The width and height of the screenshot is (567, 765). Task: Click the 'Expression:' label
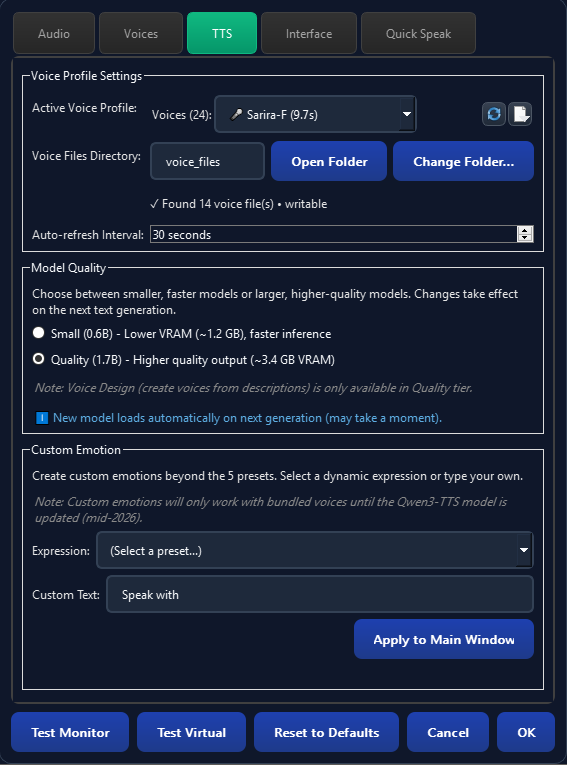pyautogui.click(x=61, y=551)
